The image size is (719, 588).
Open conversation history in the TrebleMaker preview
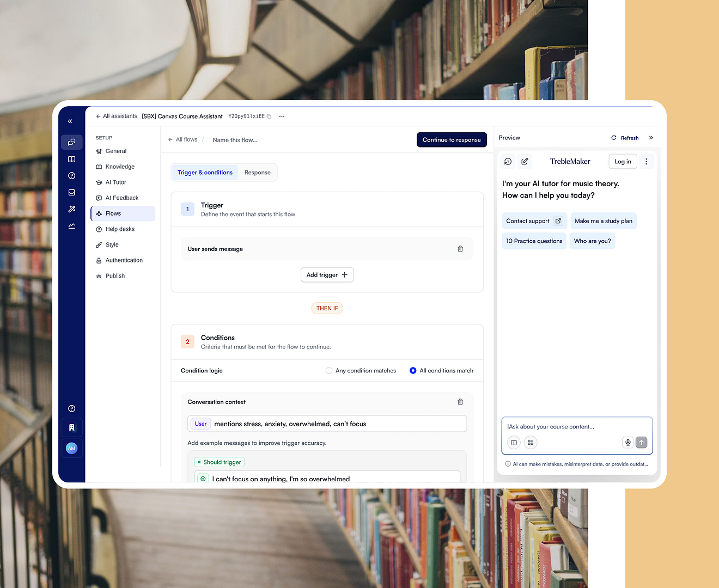point(508,161)
